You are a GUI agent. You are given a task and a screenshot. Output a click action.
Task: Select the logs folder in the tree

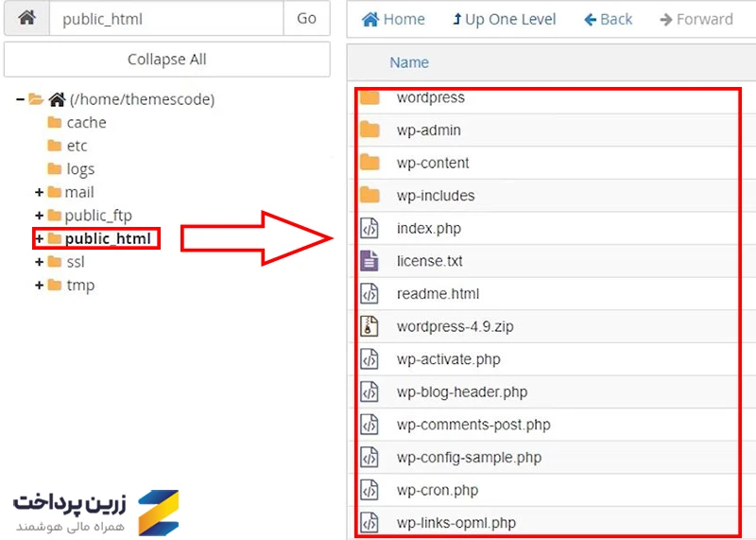[x=80, y=169]
